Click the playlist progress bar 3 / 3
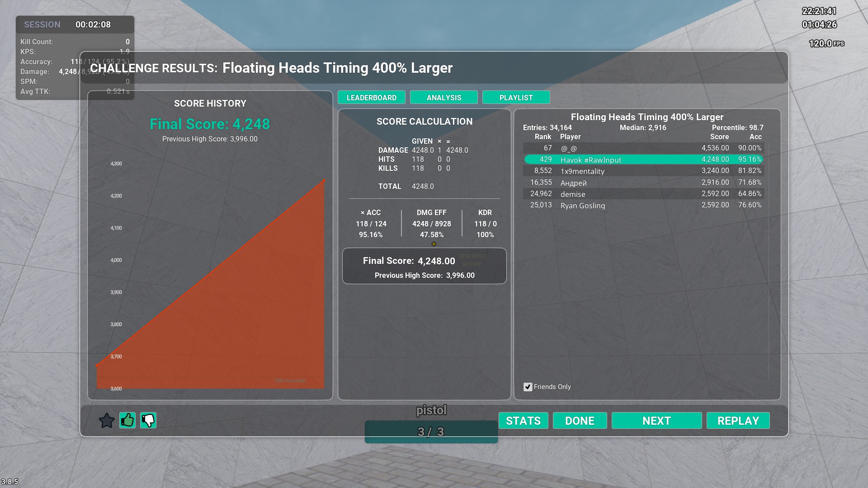Viewport: 868px width, 488px height. click(x=431, y=432)
